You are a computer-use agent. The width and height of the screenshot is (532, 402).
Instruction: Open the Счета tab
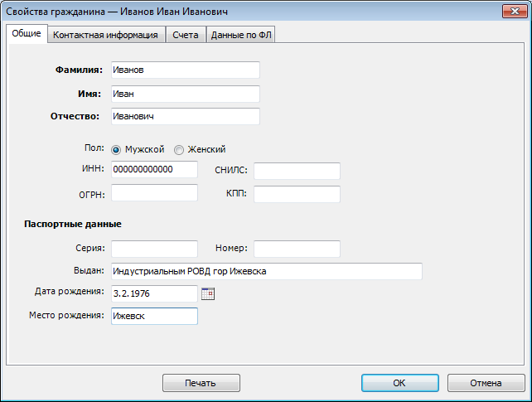pos(185,35)
